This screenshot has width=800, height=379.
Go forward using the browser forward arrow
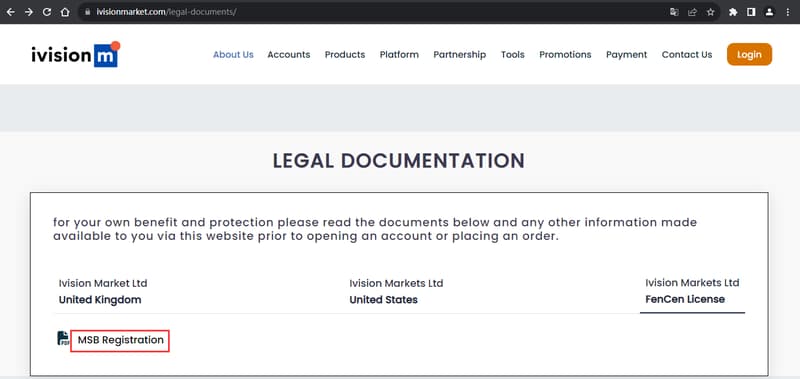click(x=29, y=12)
